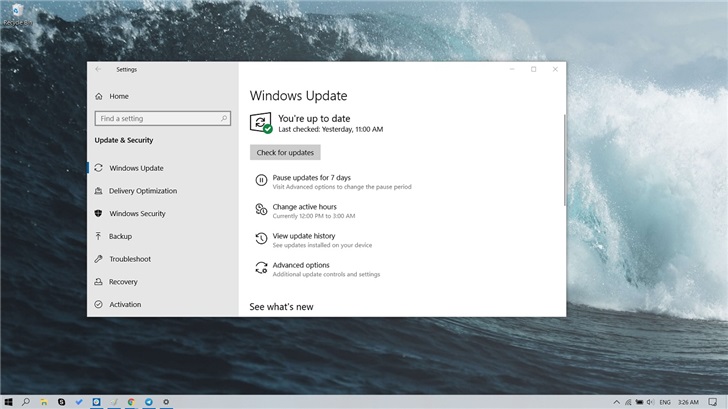Go back using the Settings back arrow
The height and width of the screenshot is (409, 728).
(x=98, y=69)
